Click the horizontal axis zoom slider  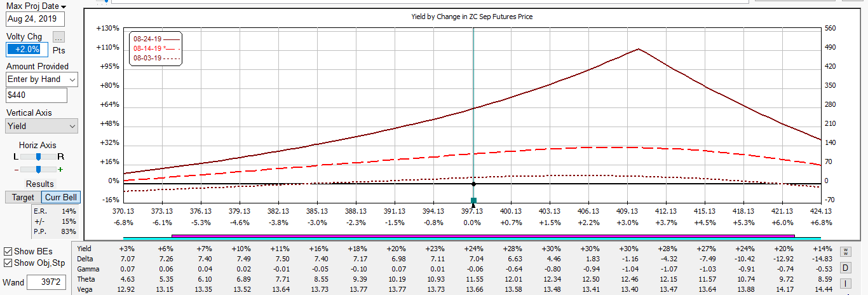[38, 169]
